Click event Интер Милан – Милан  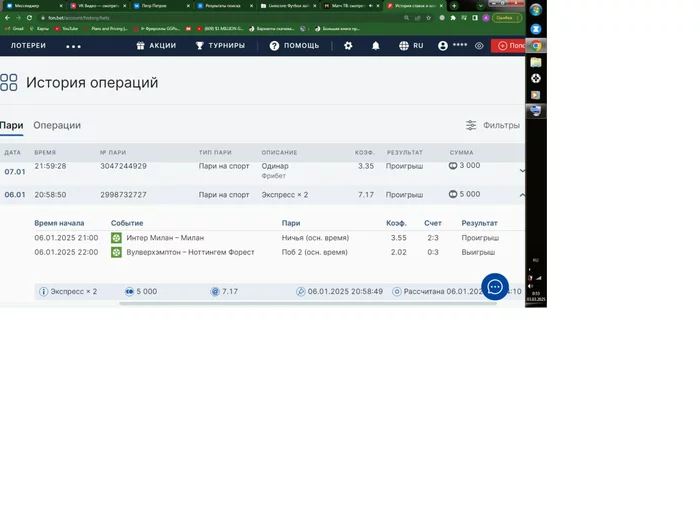click(165, 238)
